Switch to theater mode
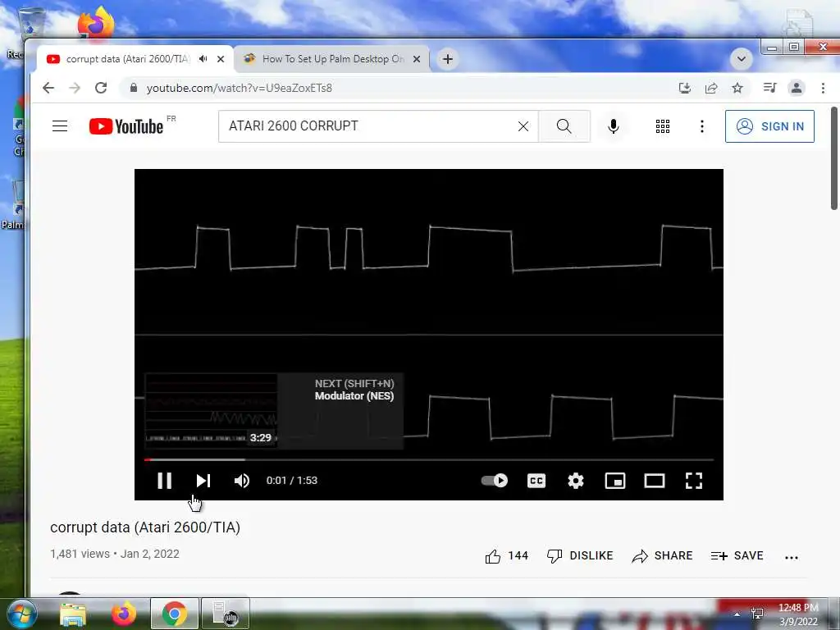Image resolution: width=840 pixels, height=630 pixels. [x=654, y=481]
